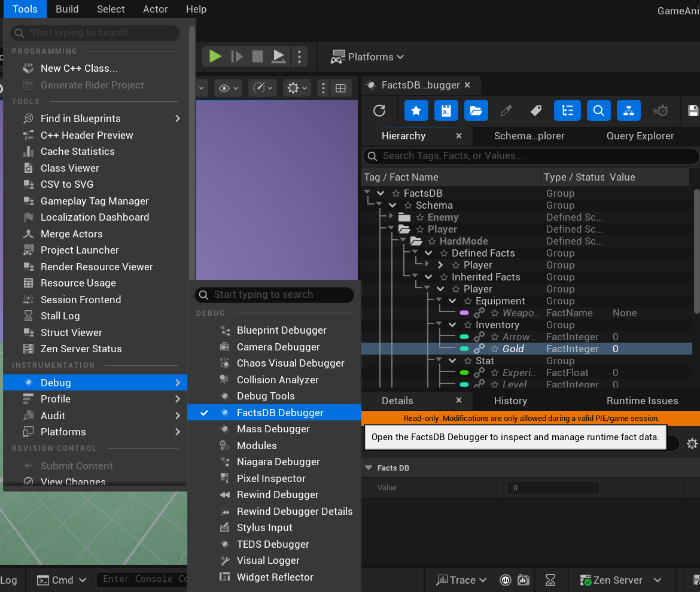
Task: Click the Search Tags, Facts, or Values field
Action: pos(531,155)
